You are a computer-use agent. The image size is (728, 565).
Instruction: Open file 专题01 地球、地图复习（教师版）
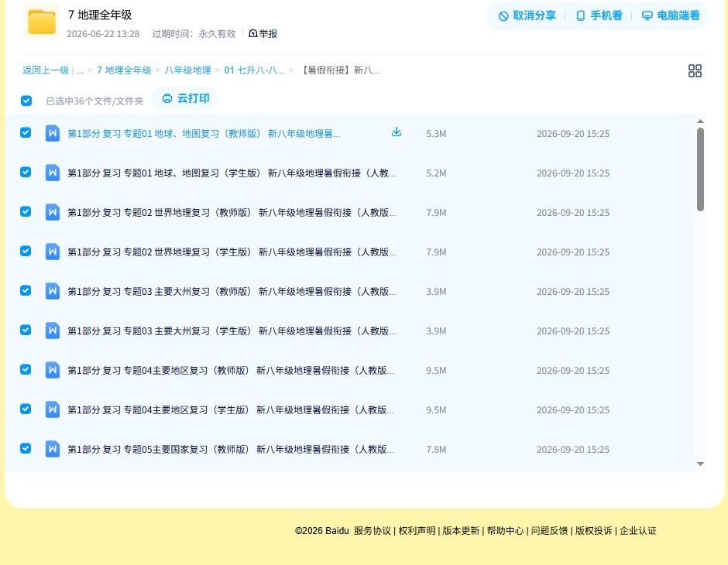click(204, 134)
